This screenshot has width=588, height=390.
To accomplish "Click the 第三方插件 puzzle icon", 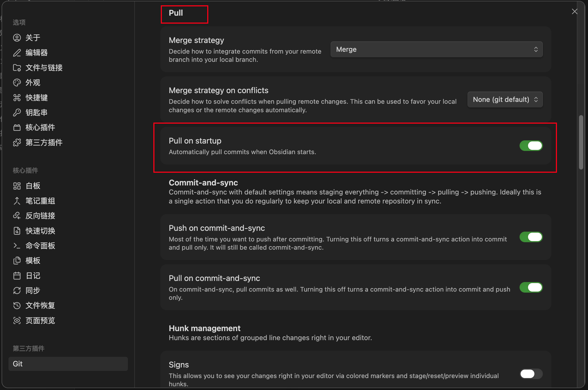I will click(17, 142).
